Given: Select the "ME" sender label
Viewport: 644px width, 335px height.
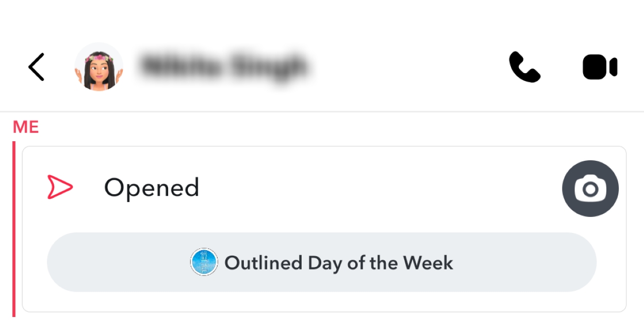Looking at the screenshot, I should pyautogui.click(x=26, y=127).
